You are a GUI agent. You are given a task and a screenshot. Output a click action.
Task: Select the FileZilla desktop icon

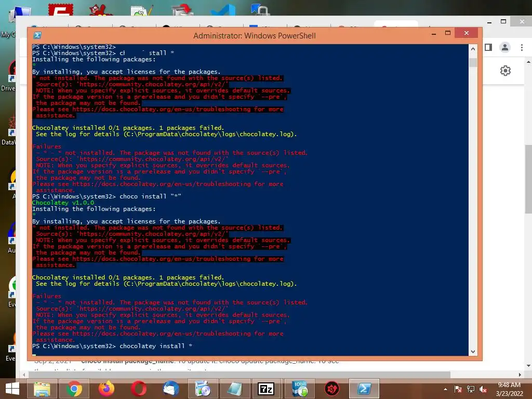pyautogui.click(x=61, y=9)
